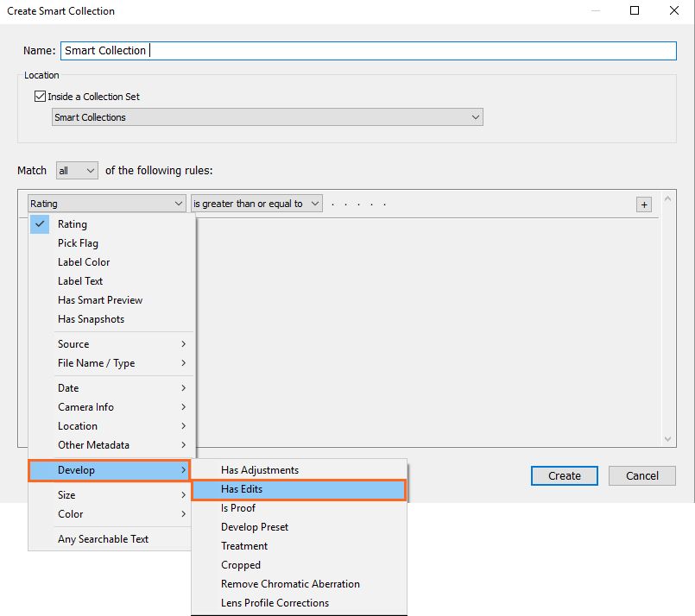Open the Match "all" dropdown

click(77, 170)
